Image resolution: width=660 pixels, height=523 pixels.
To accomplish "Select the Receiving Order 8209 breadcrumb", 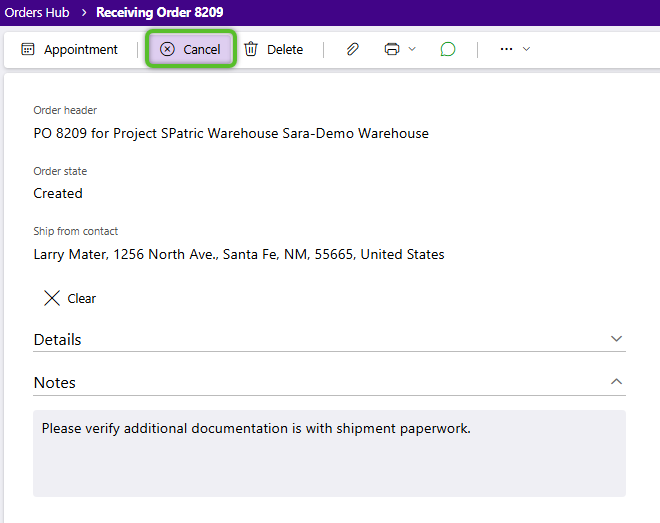I will click(159, 13).
